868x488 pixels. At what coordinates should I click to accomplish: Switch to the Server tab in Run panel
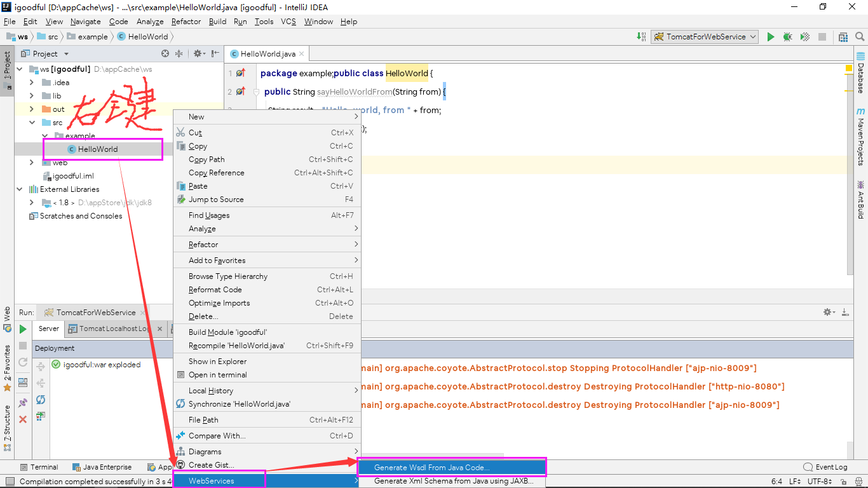tap(48, 329)
